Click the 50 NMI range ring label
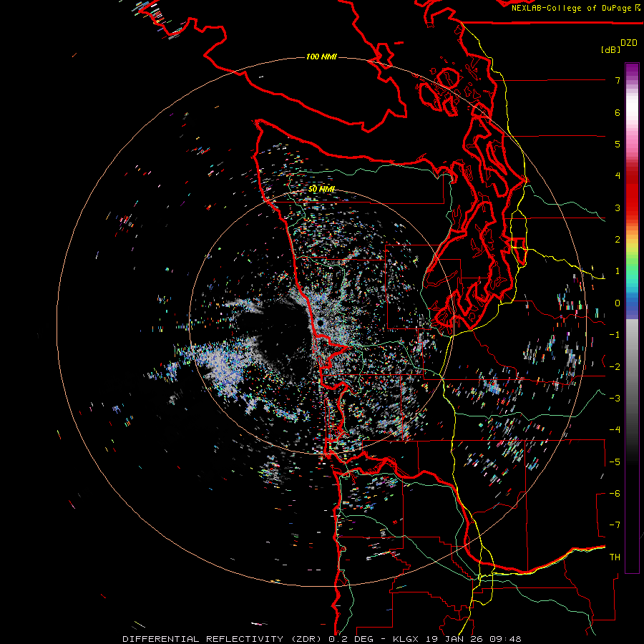Image resolution: width=644 pixels, height=644 pixels. click(321, 189)
